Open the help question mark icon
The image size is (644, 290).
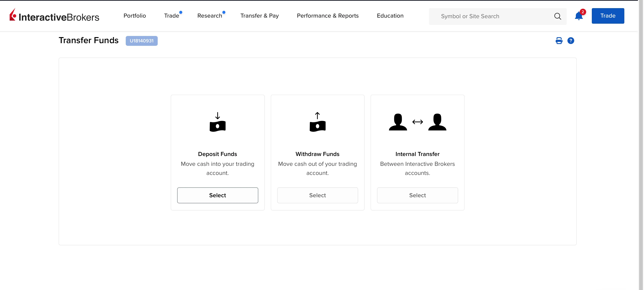(x=571, y=41)
